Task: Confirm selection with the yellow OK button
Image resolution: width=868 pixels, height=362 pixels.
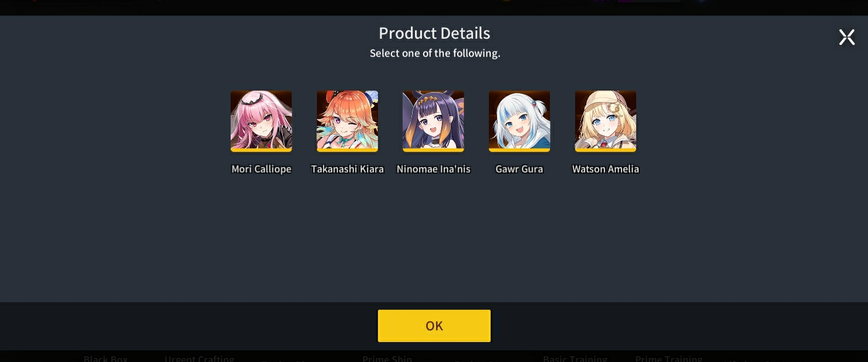Action: click(x=434, y=326)
